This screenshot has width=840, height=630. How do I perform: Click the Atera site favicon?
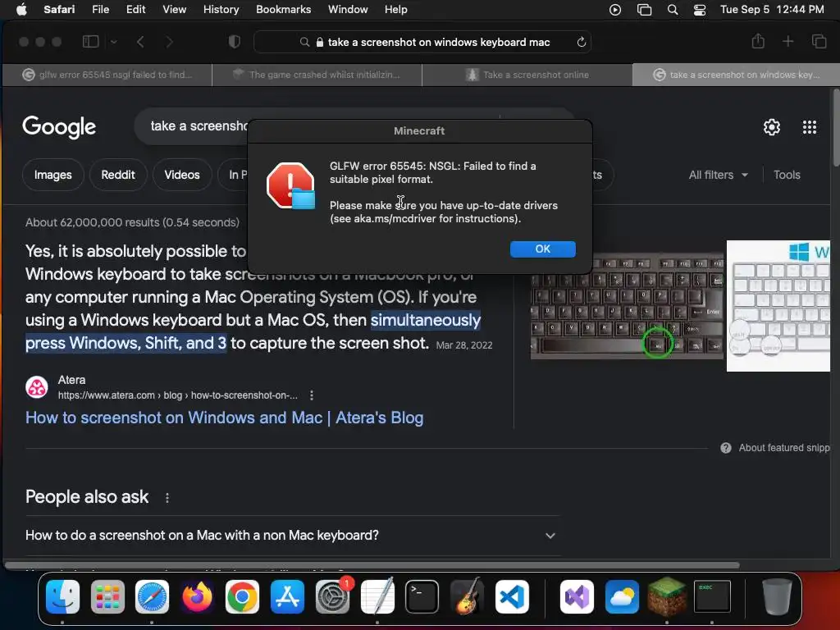[37, 387]
